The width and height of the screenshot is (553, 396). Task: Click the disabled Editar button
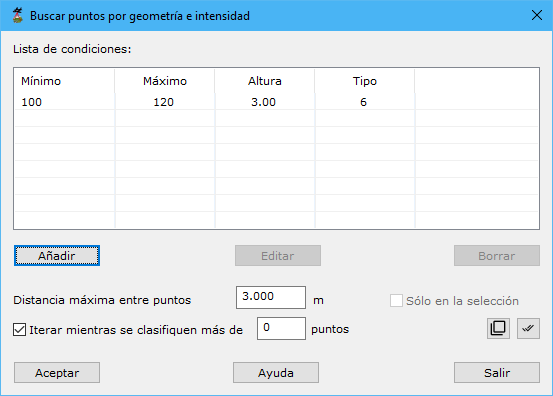pos(278,256)
